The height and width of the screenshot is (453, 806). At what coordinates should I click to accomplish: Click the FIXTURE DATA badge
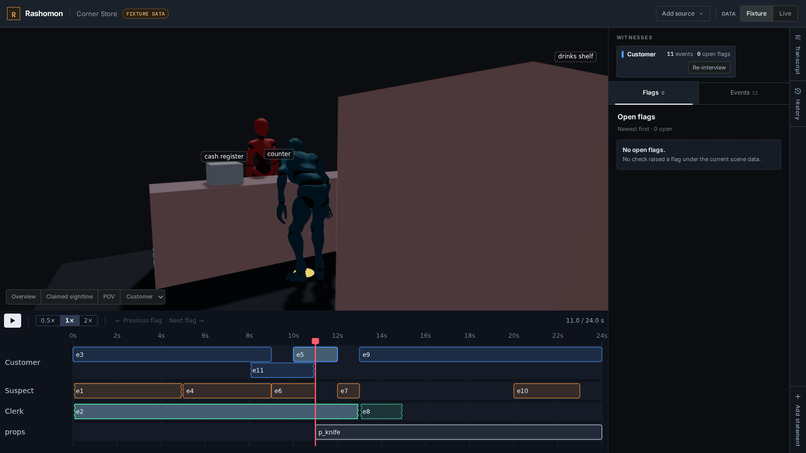[x=145, y=14]
